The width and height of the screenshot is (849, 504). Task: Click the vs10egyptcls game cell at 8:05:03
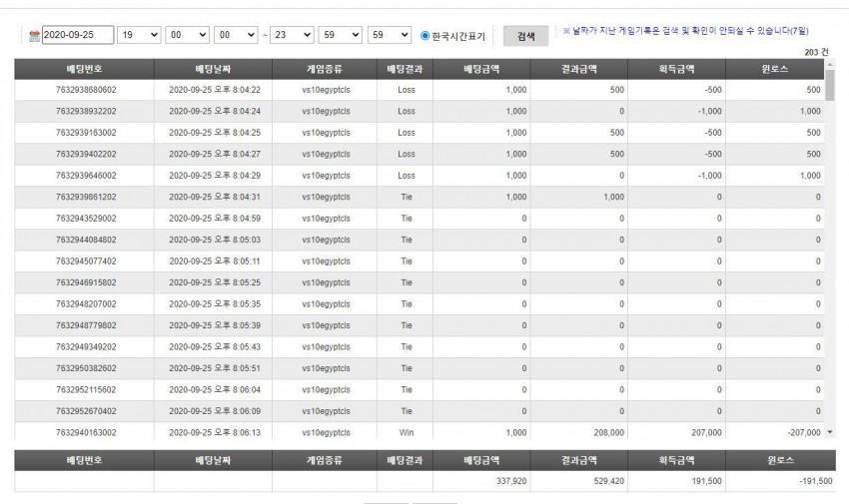[326, 240]
